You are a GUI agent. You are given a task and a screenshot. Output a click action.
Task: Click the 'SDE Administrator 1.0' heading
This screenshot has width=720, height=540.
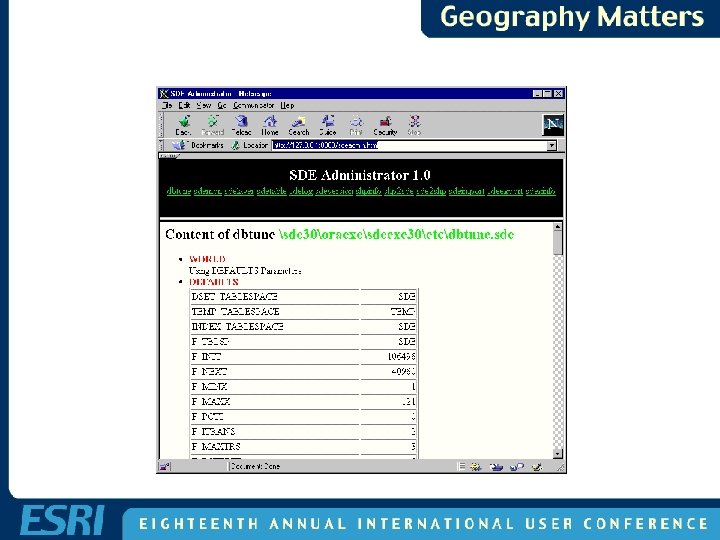360,175
